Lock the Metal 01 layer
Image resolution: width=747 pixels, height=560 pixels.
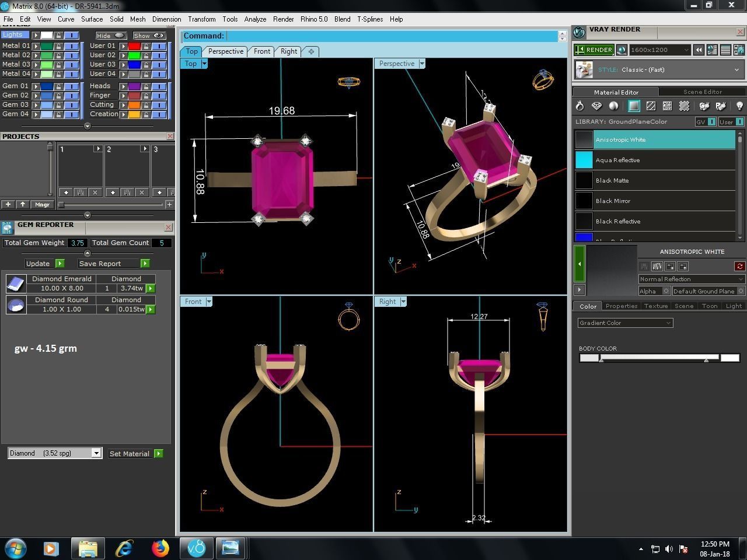tap(58, 45)
